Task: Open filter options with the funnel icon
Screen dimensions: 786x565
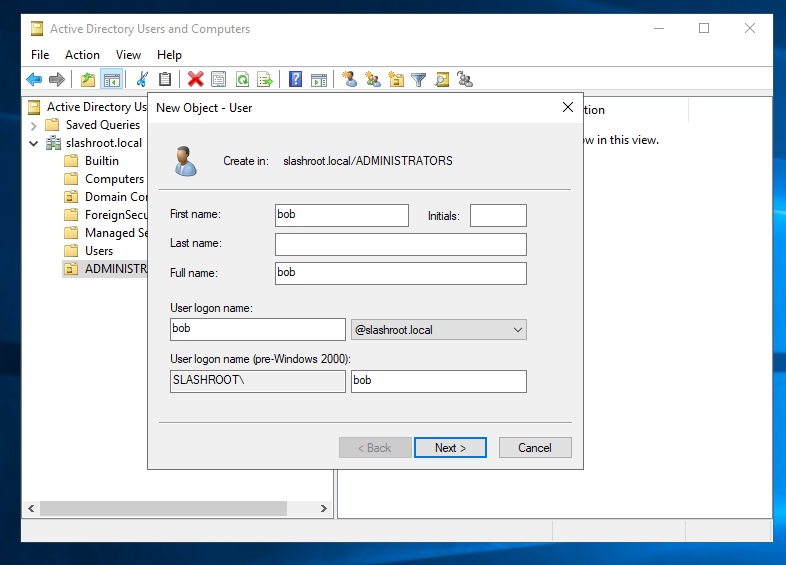Action: click(419, 80)
